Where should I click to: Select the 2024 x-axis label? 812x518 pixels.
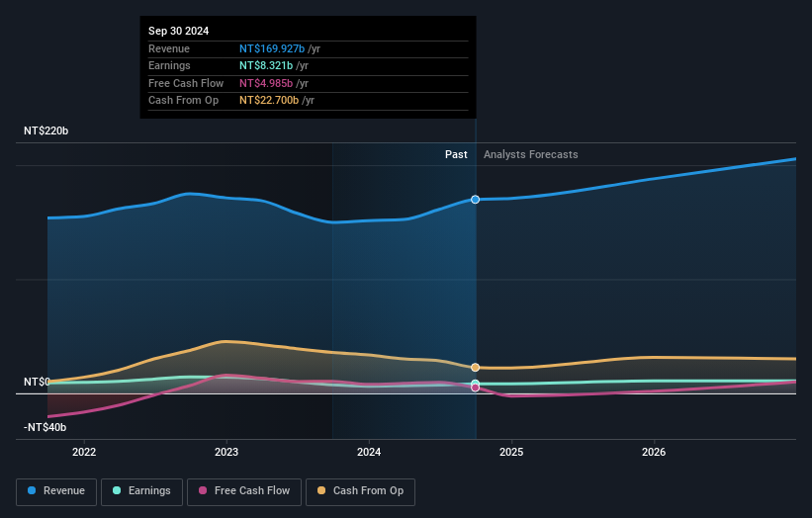(x=369, y=452)
